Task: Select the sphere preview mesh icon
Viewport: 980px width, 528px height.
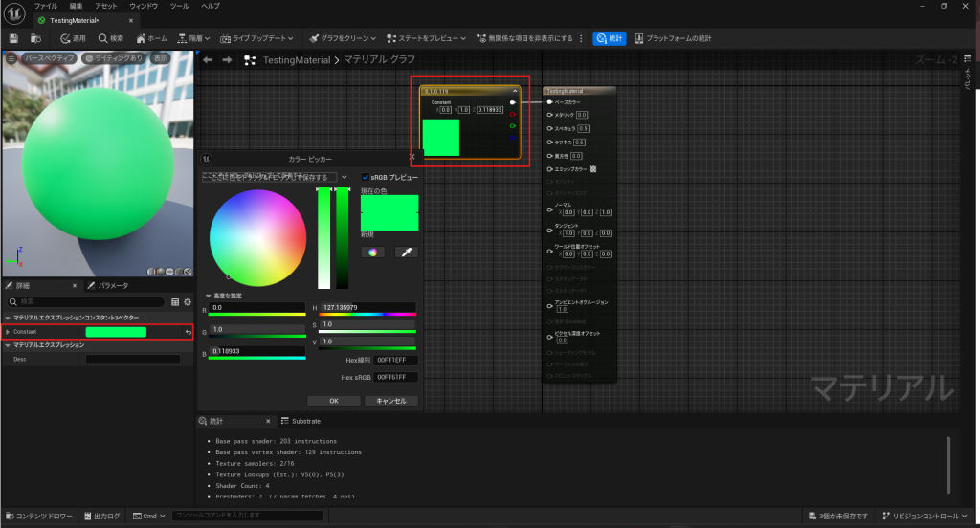Action: [x=163, y=271]
